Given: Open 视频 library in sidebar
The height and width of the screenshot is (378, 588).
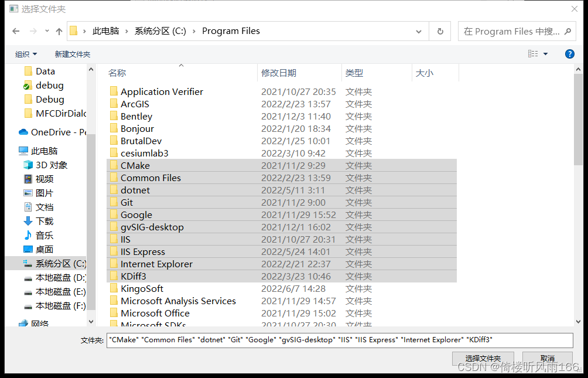Looking at the screenshot, I should [x=39, y=179].
